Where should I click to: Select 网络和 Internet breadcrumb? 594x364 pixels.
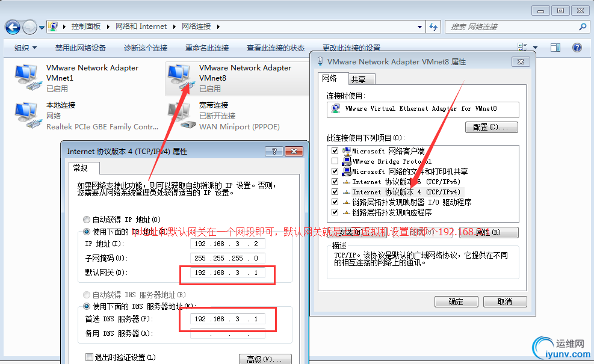coord(141,26)
